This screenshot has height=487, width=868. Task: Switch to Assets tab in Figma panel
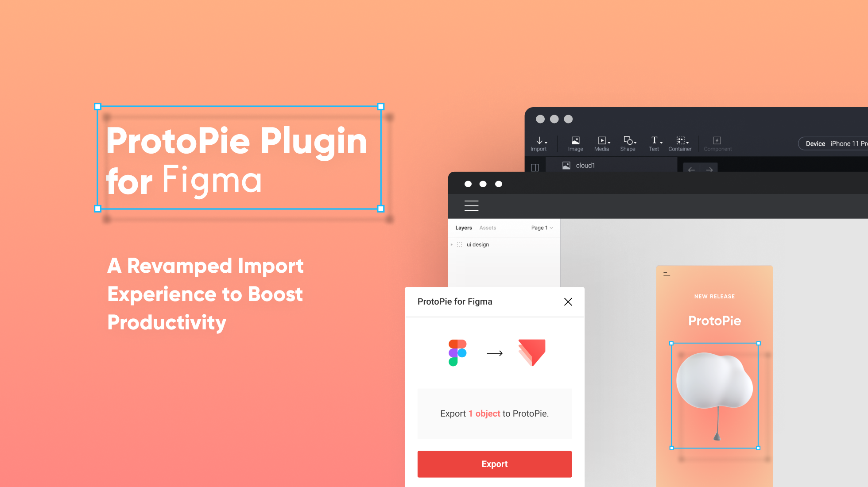[488, 227]
